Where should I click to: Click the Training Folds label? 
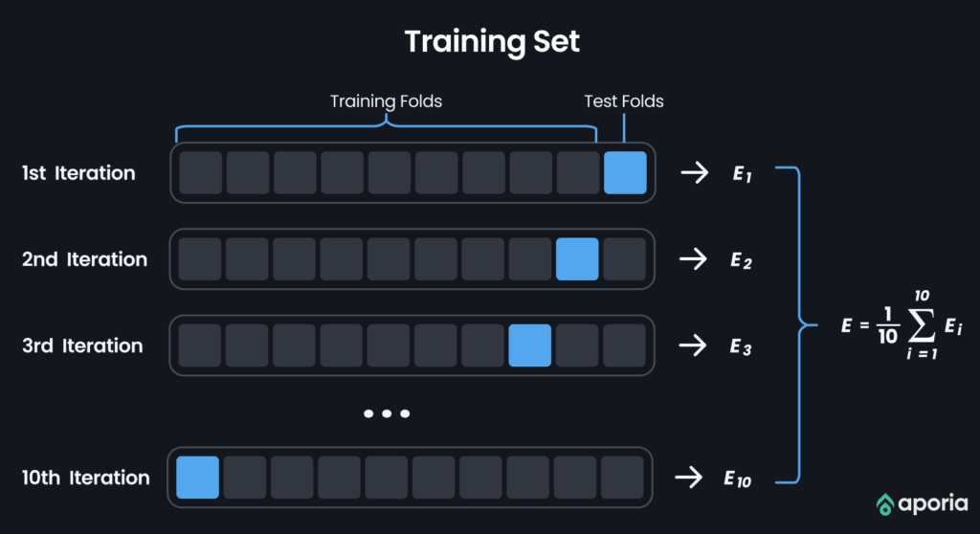pyautogui.click(x=386, y=101)
